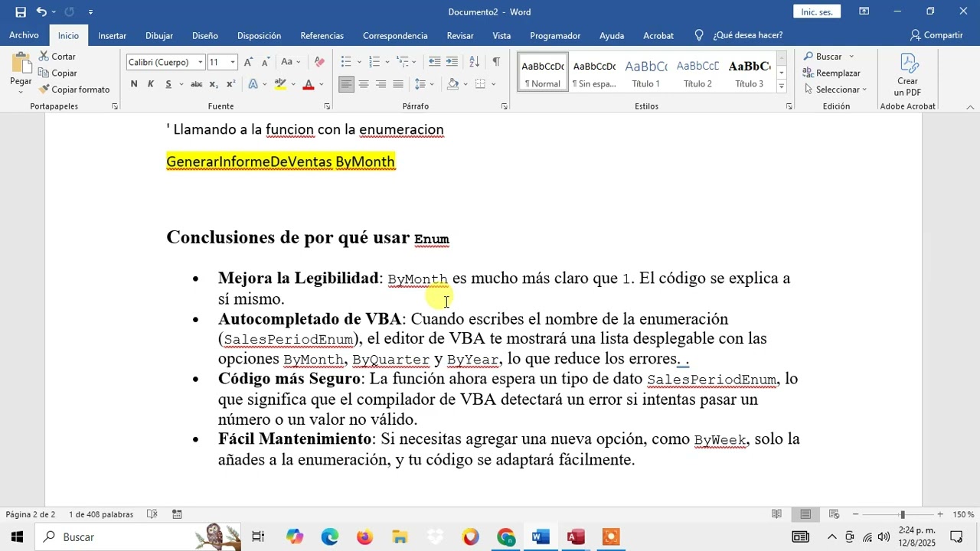Open File Explorer from the taskbar
The image size is (980, 551).
400,537
